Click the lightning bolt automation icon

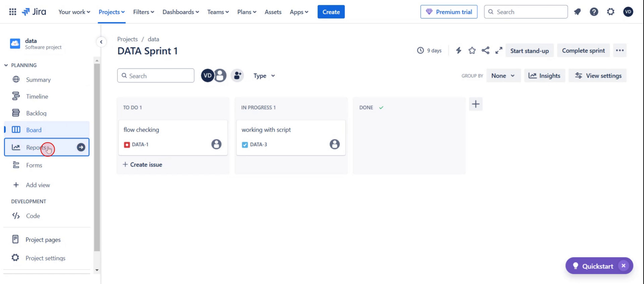click(x=458, y=51)
